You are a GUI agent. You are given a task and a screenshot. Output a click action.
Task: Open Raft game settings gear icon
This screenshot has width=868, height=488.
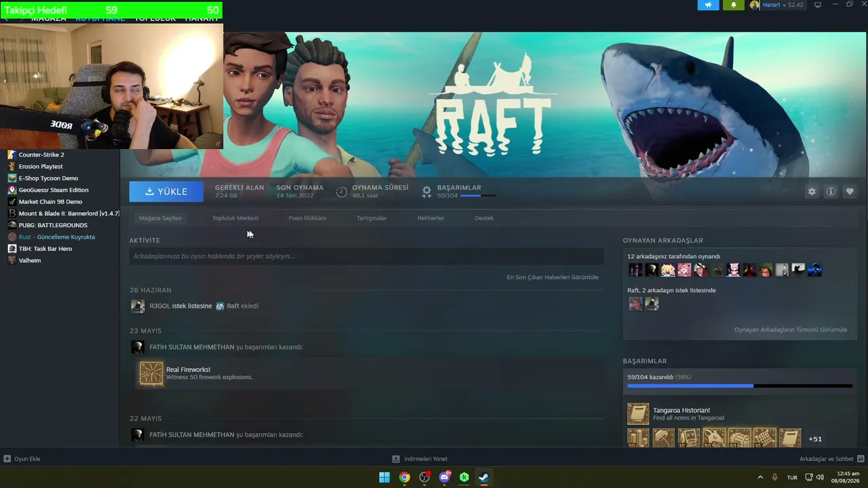coord(812,192)
